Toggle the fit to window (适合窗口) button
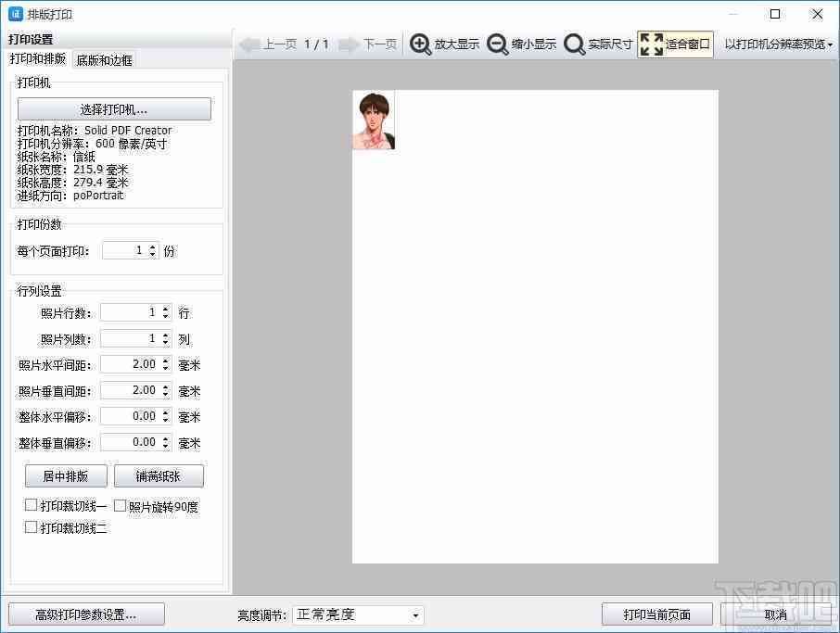 (x=675, y=44)
